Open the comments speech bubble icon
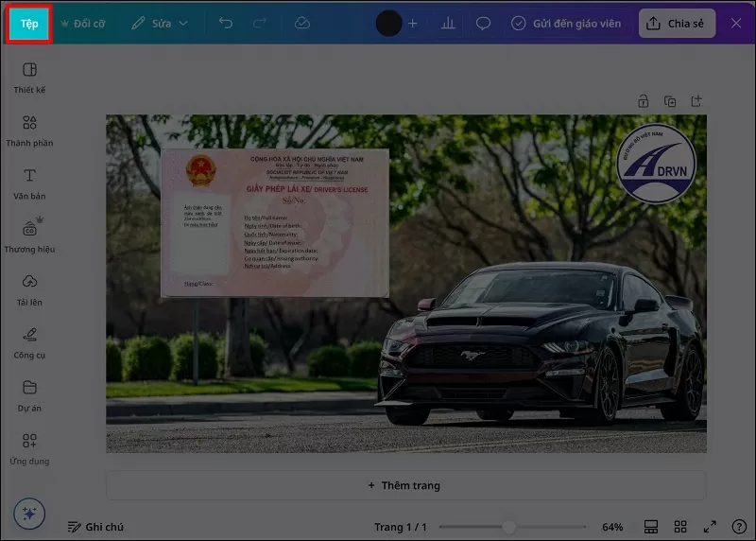This screenshot has width=756, height=541. click(483, 24)
